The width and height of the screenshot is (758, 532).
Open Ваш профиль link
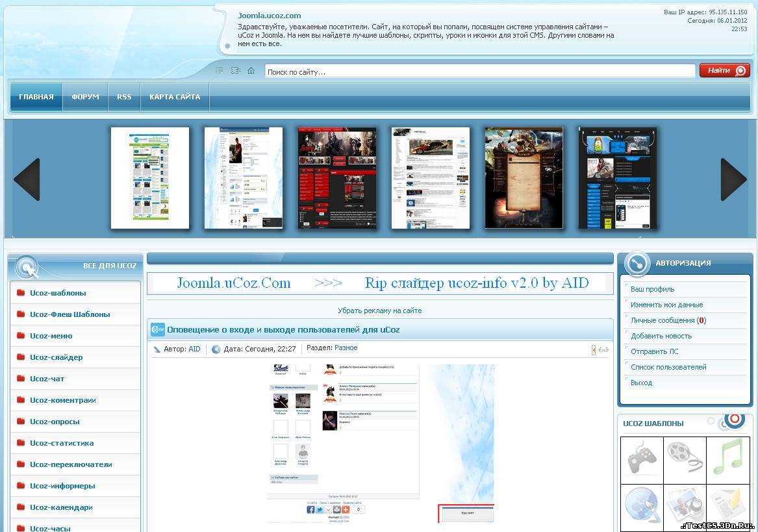[x=652, y=289]
